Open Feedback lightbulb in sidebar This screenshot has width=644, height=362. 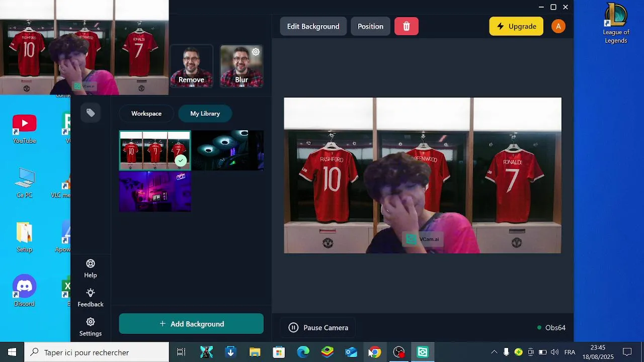(x=91, y=298)
